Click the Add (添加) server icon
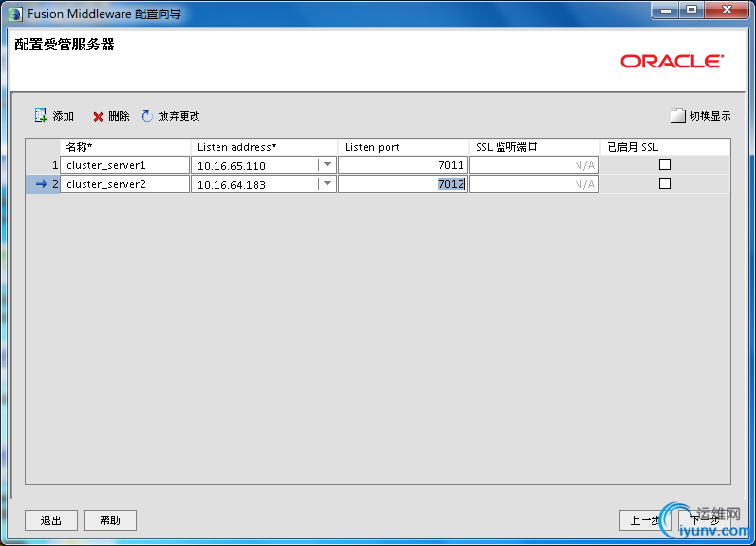 click(41, 115)
